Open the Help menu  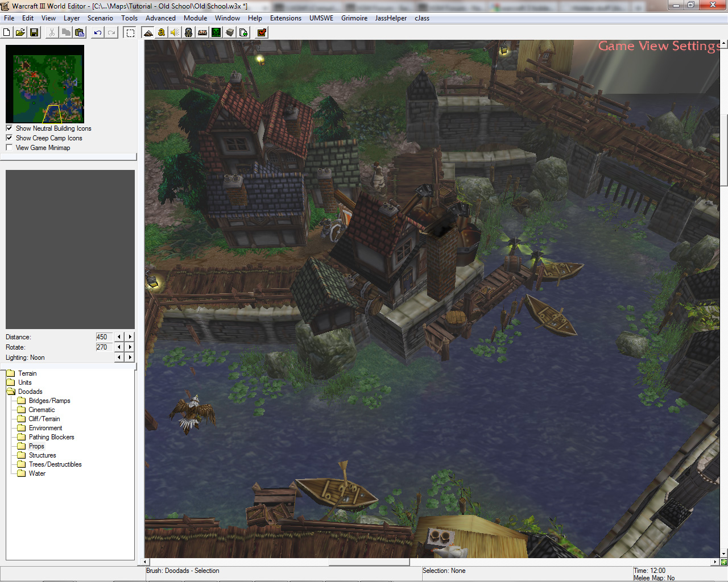(x=255, y=18)
